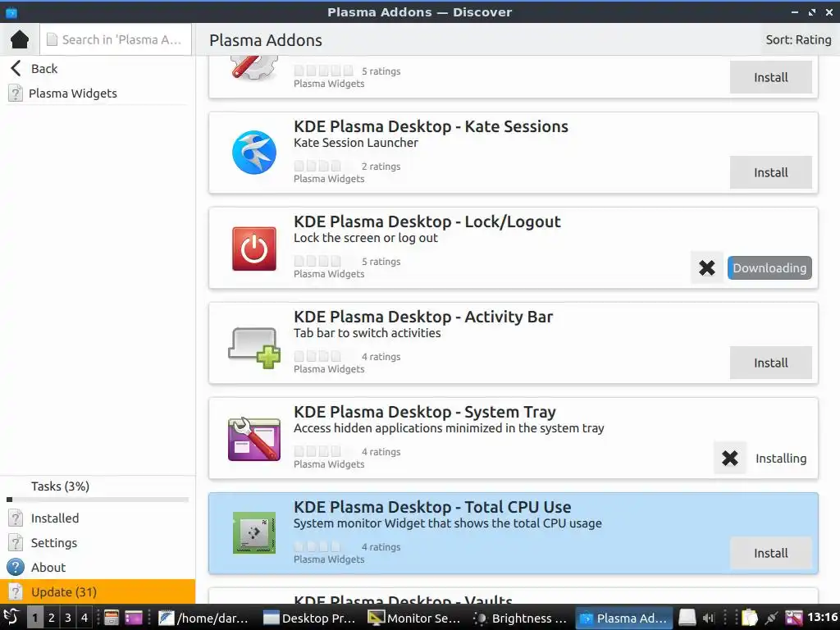This screenshot has height=630, width=840.
Task: Switch to Brightness taskbar window
Action: click(519, 618)
